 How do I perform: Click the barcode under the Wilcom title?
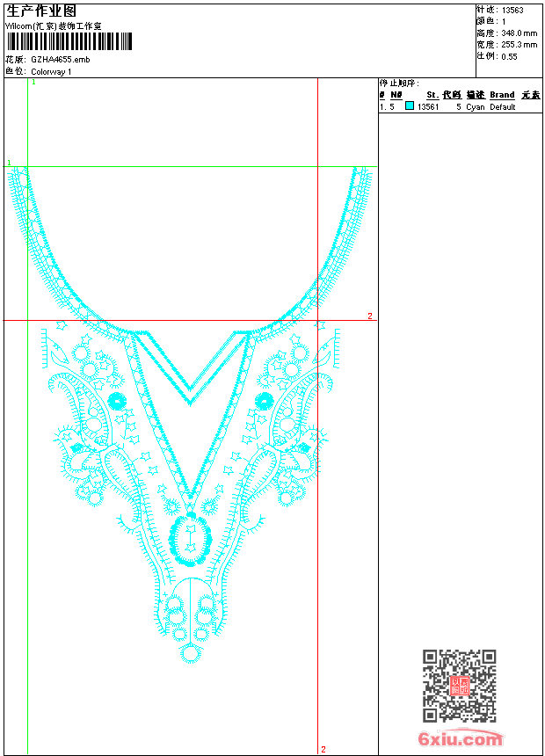tap(69, 42)
